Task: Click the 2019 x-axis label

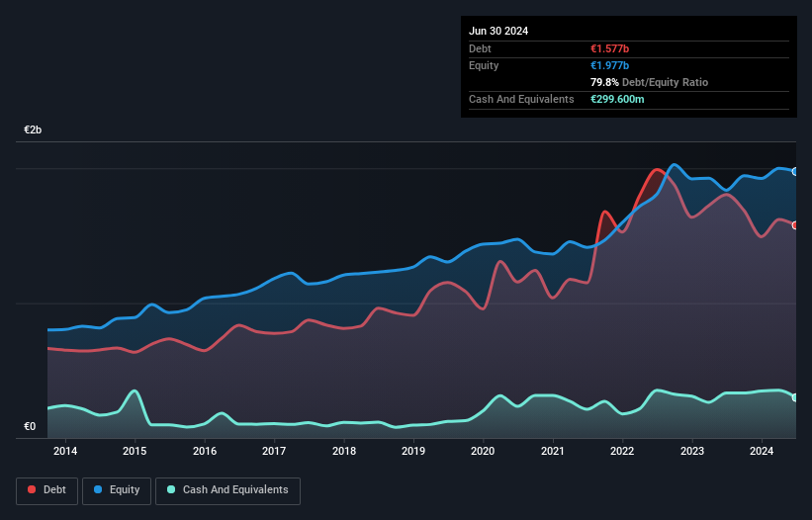Action: tap(413, 451)
